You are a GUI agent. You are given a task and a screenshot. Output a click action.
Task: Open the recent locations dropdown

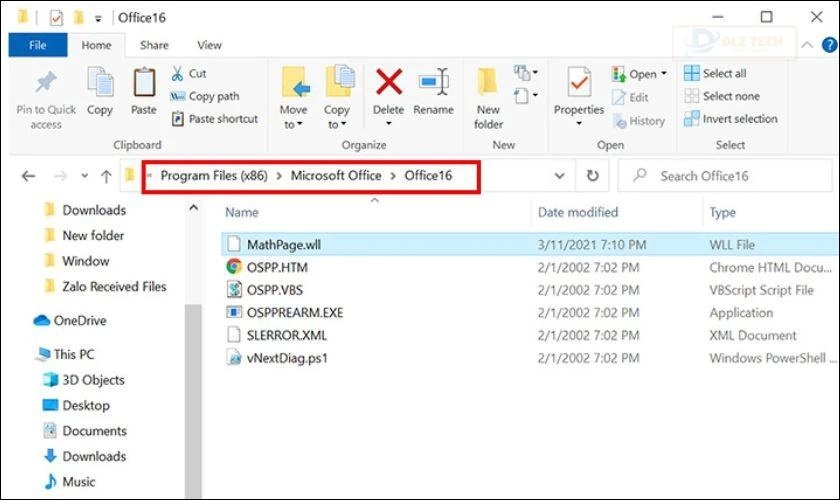coord(84,176)
